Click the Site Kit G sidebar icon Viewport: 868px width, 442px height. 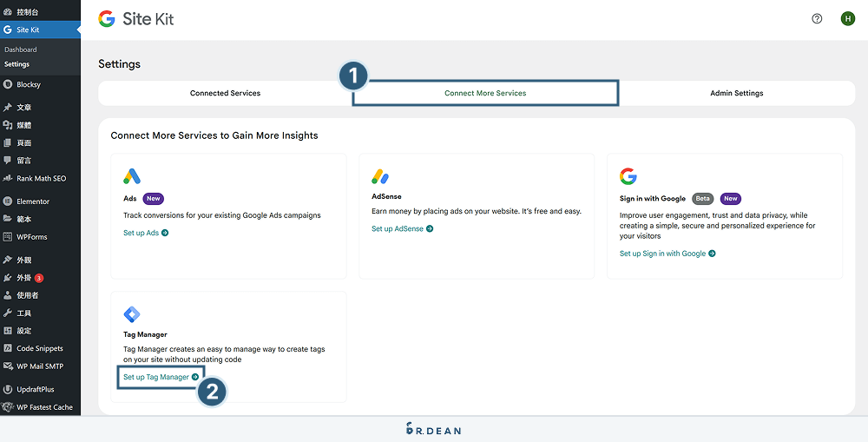point(8,30)
